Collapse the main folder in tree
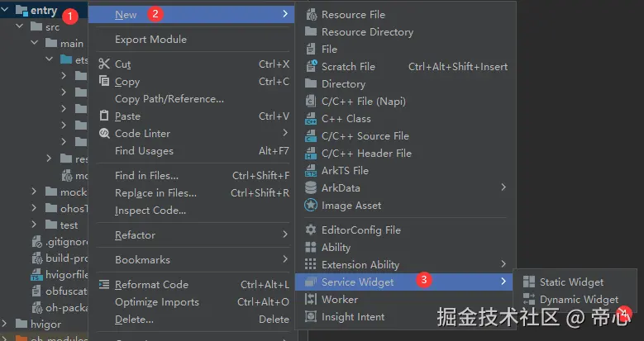This screenshot has height=341, width=644. [x=35, y=43]
